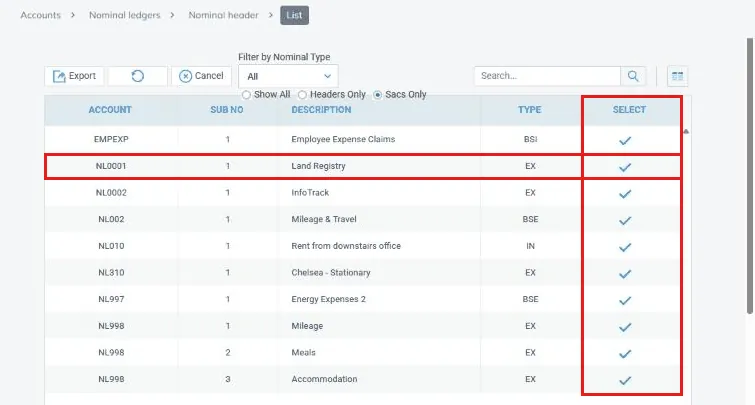
Task: Click the NL010 account cell
Action: (111, 246)
